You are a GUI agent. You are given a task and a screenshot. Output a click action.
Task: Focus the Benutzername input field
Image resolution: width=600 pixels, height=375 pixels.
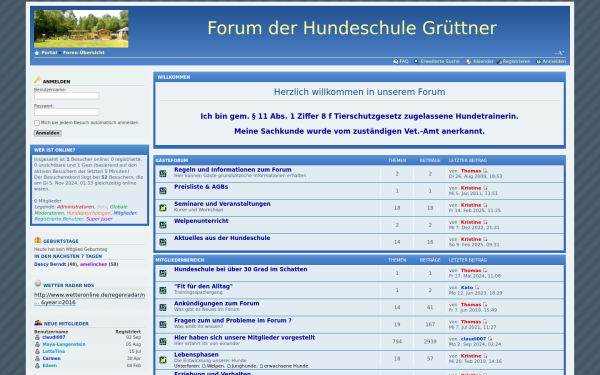[67, 96]
